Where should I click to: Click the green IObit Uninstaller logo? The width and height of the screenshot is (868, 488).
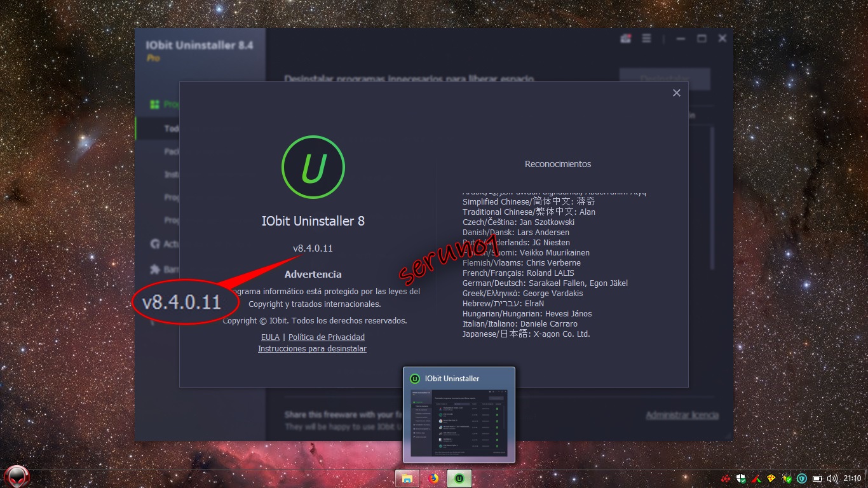click(x=313, y=168)
